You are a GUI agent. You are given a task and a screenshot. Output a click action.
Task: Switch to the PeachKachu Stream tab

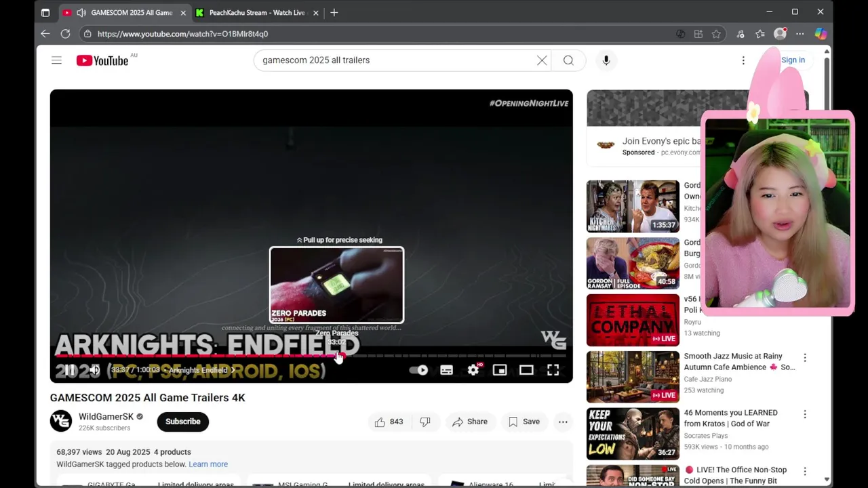click(256, 13)
